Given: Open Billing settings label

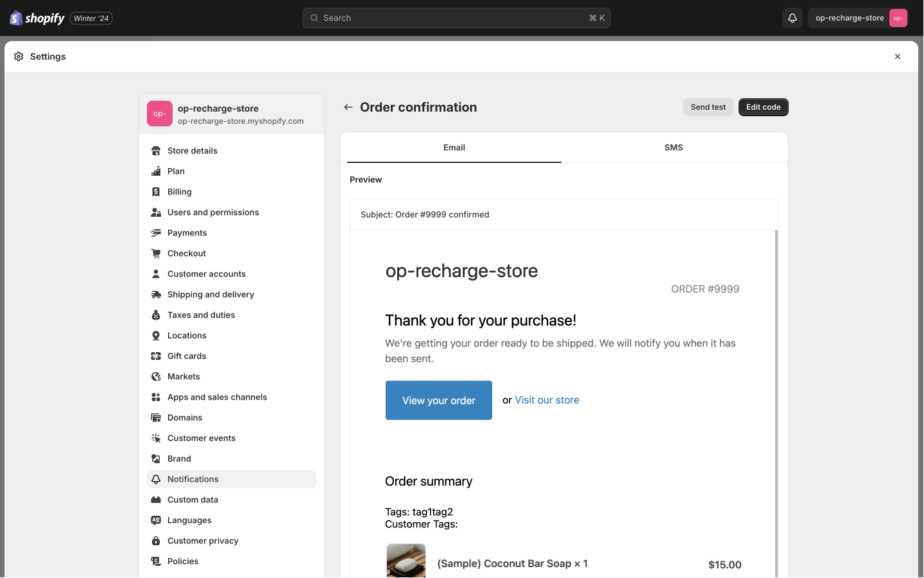Looking at the screenshot, I should click(x=180, y=192).
